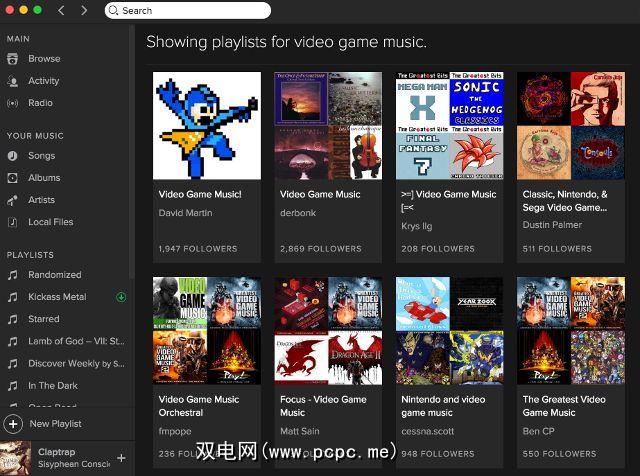This screenshot has height=476, width=640.
Task: Open derbonk's profile
Action: [x=298, y=213]
